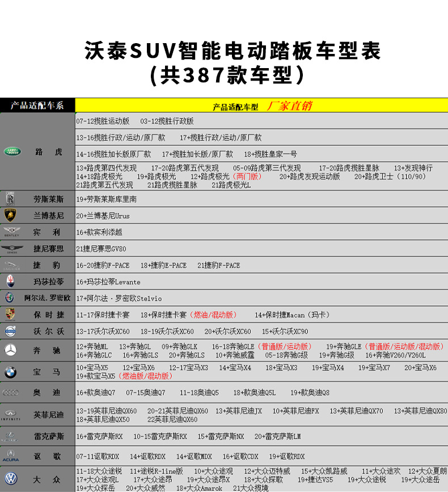The width and height of the screenshot is (448, 492).
Task: Select the 讴歌 brand label
Action: coord(47,456)
